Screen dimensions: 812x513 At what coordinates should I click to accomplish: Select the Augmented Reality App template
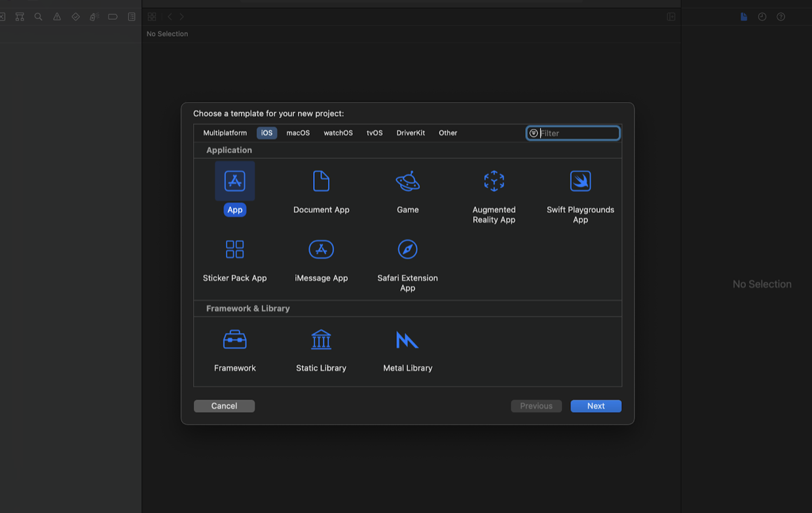(494, 181)
